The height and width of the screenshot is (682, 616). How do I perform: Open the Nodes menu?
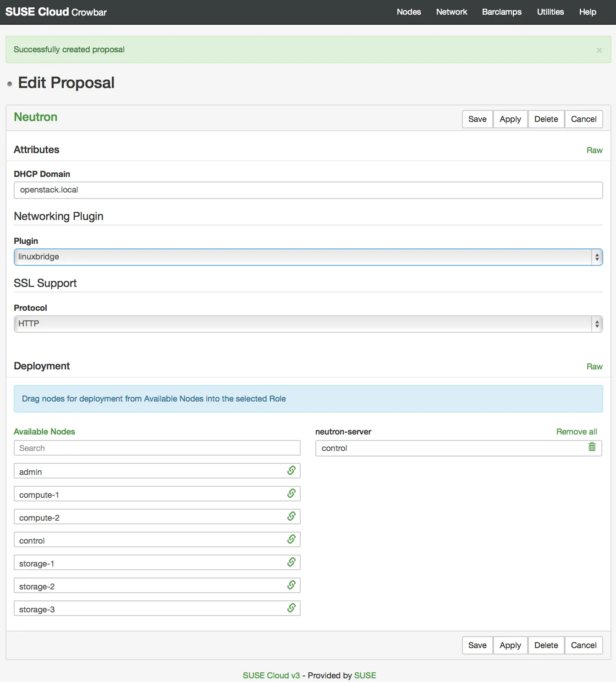409,12
